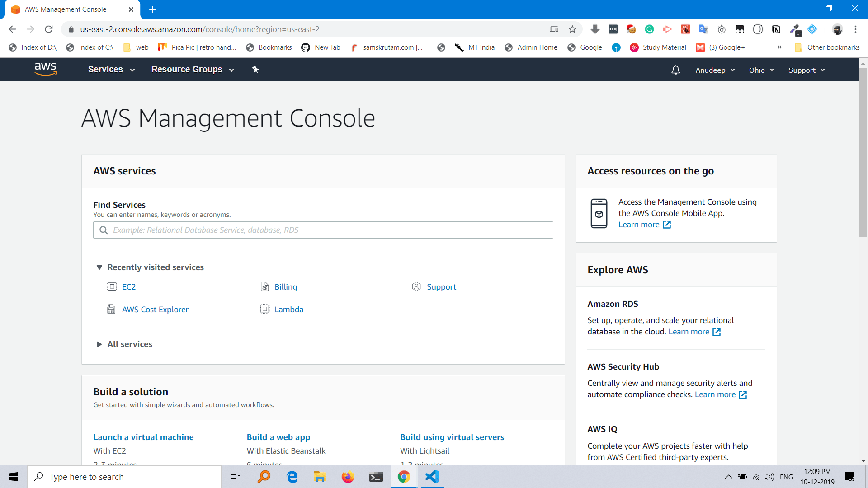Open the Pica Pic bookmark

point(197,47)
